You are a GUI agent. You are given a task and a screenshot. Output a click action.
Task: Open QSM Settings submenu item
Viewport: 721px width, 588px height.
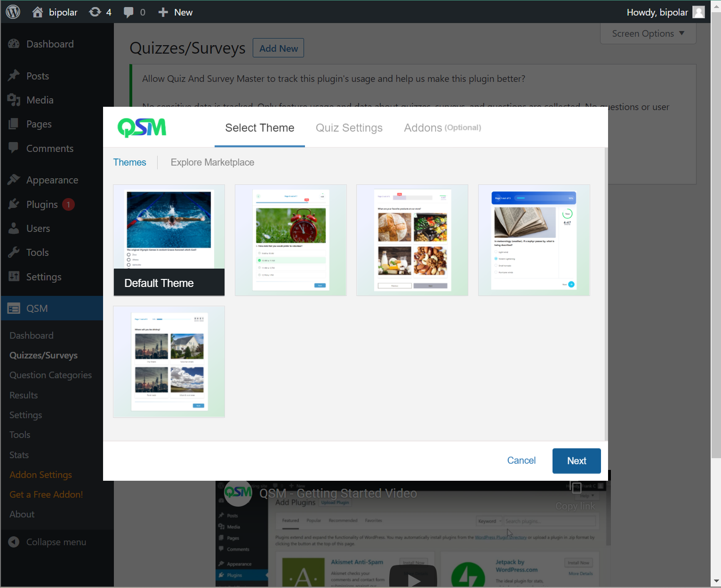26,415
